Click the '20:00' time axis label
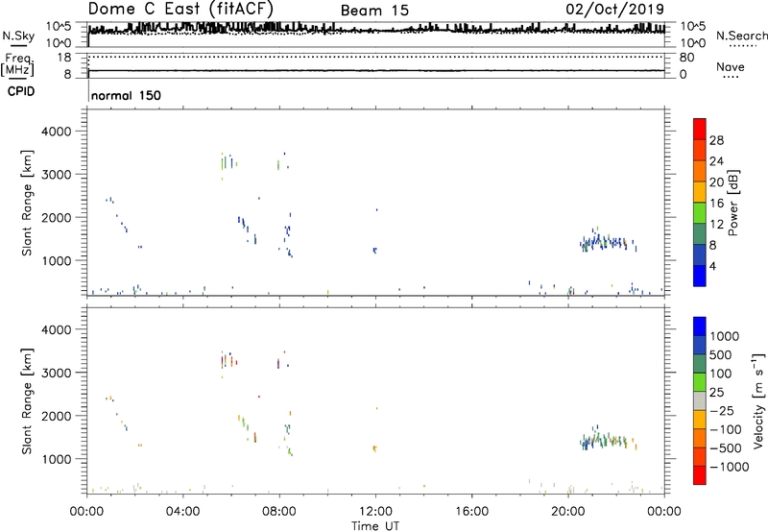Viewport: 768px width, 532px height. click(567, 512)
